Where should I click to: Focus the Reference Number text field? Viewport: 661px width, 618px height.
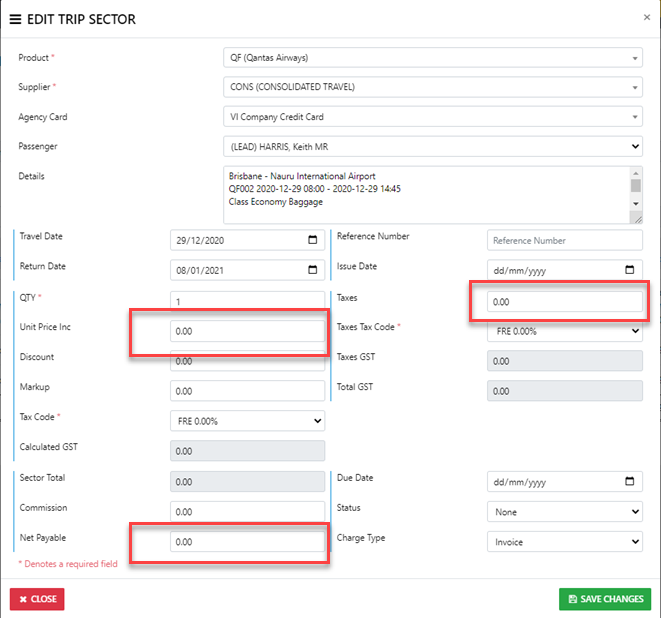pos(564,241)
